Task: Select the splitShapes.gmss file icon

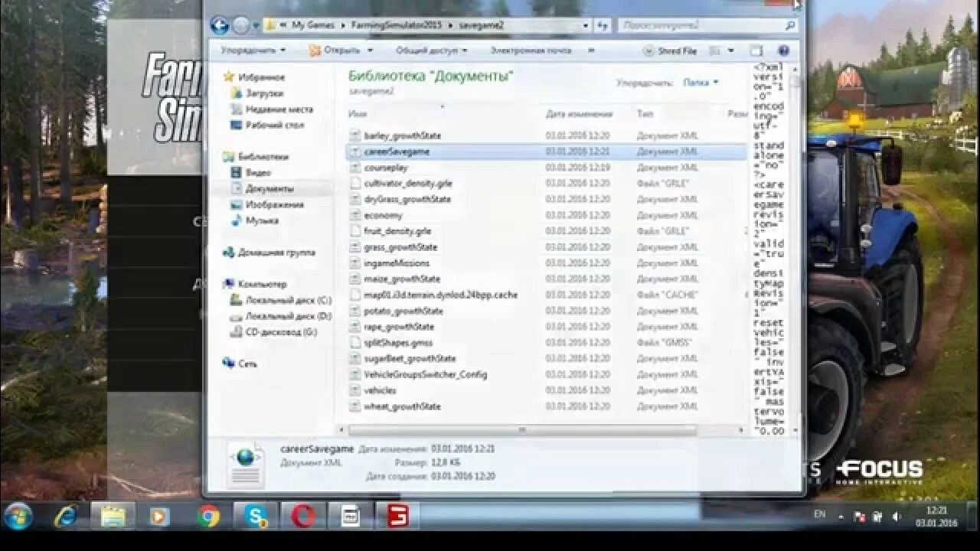Action: tap(354, 343)
